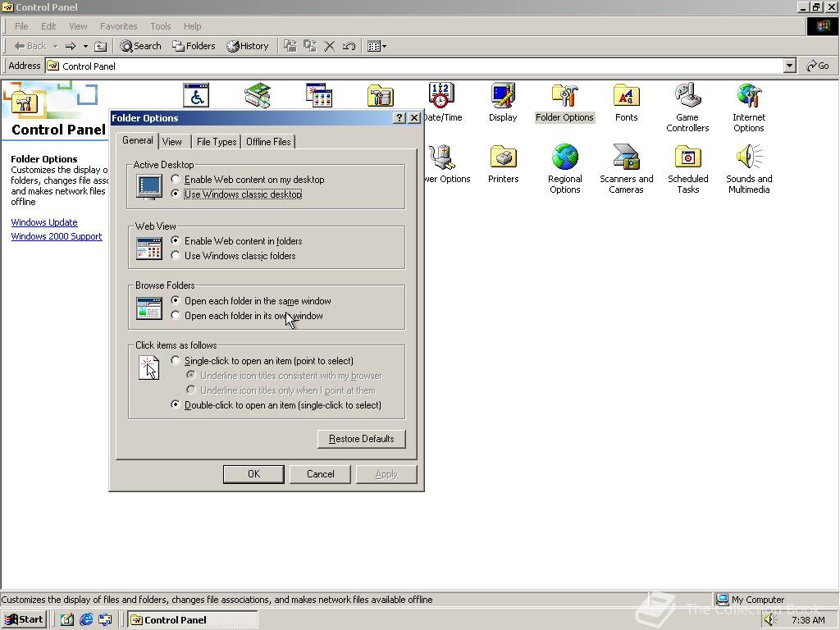Select Single-click to open an item

(x=262, y=361)
